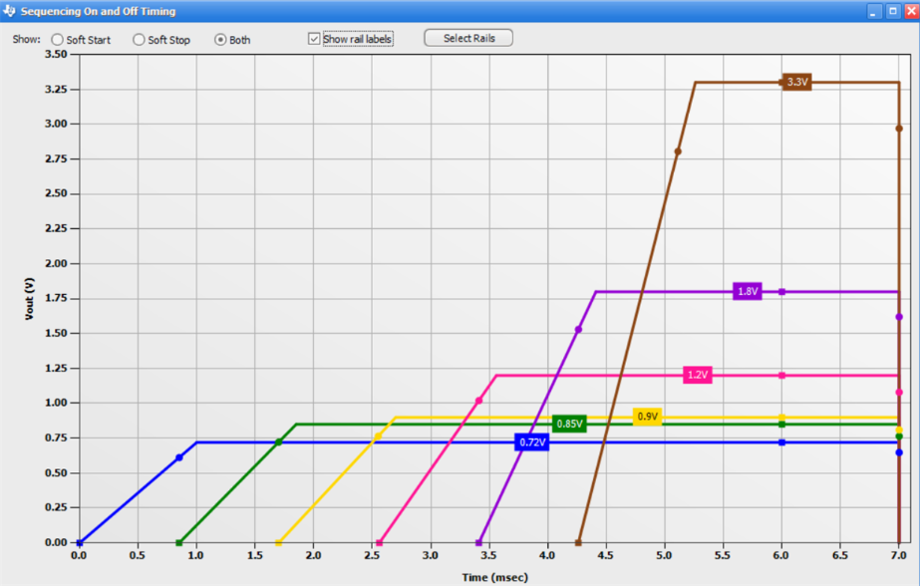Click the yellow 0.9V rail label
This screenshot has width=920, height=588.
coord(647,417)
